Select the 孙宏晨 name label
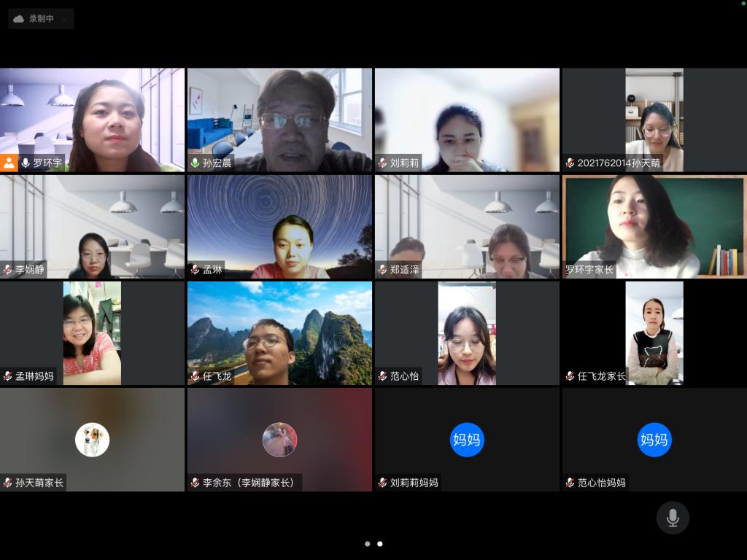 217,163
